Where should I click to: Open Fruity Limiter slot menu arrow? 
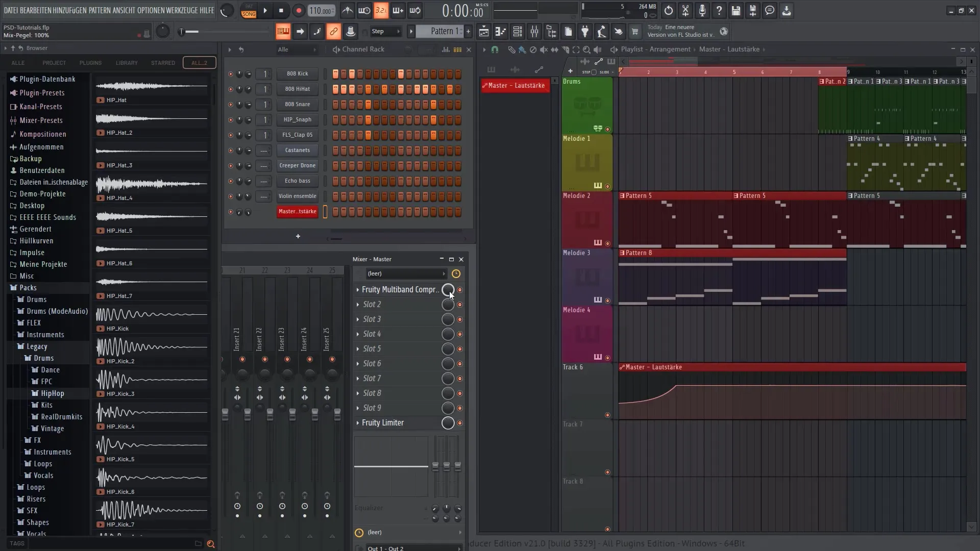point(357,423)
